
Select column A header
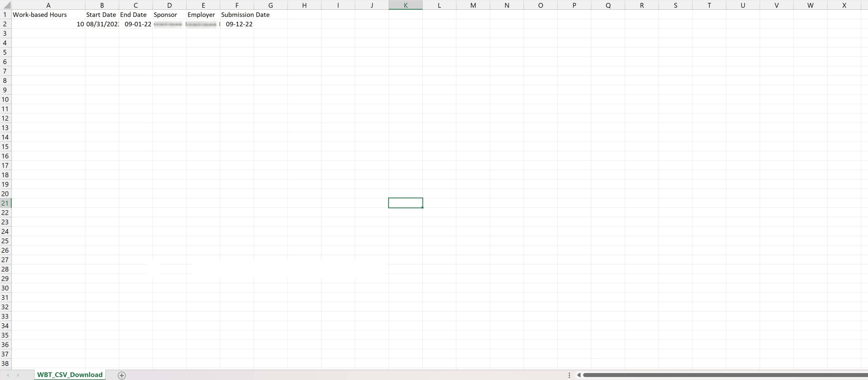(48, 5)
